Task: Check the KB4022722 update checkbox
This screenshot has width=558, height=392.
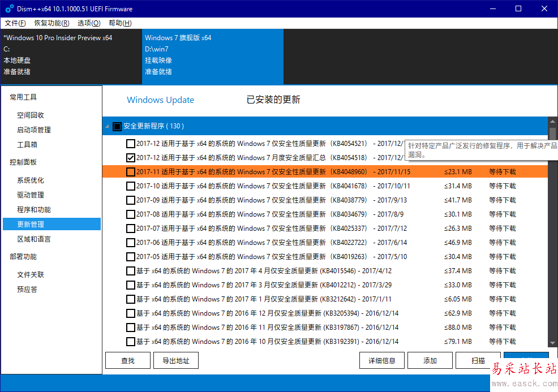Action: point(131,243)
